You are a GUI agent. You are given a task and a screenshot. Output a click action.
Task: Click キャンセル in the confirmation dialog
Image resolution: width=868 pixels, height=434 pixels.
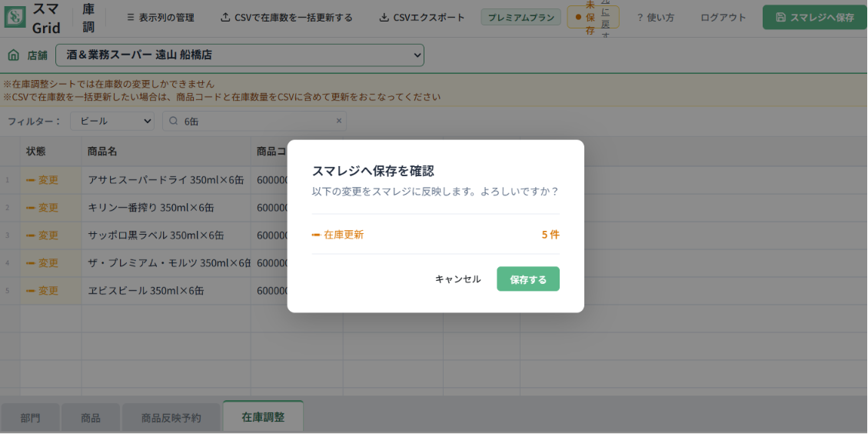tap(457, 279)
